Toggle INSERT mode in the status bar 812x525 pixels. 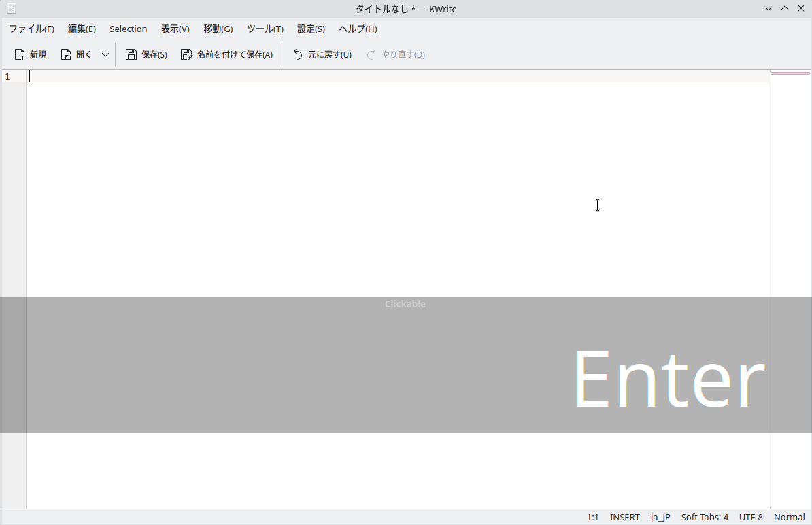[624, 517]
